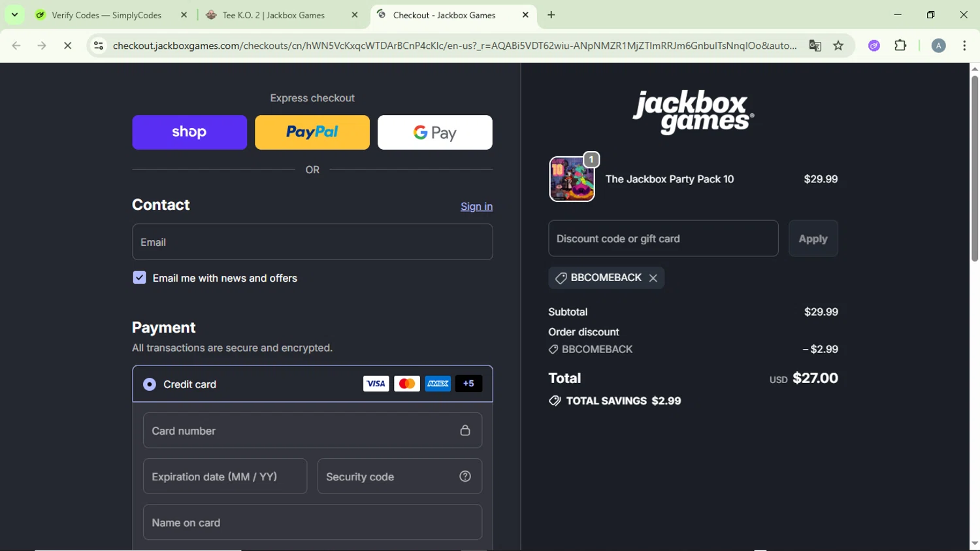Focus the Security code field

point(400,476)
